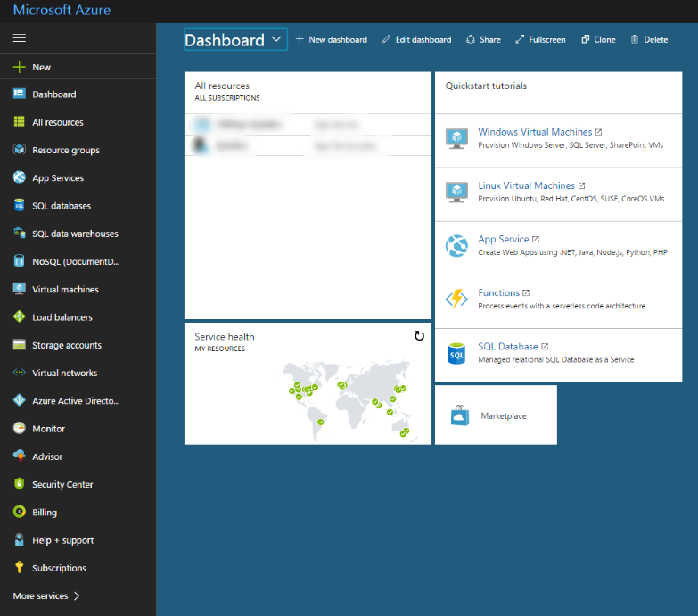Select Advisor menu item
Screen dimensions: 698x616
point(47,456)
